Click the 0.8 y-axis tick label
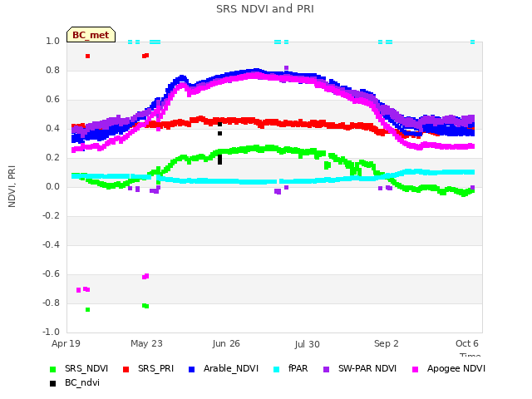Image resolution: width=532 pixels, height=399 pixels. click(x=52, y=70)
